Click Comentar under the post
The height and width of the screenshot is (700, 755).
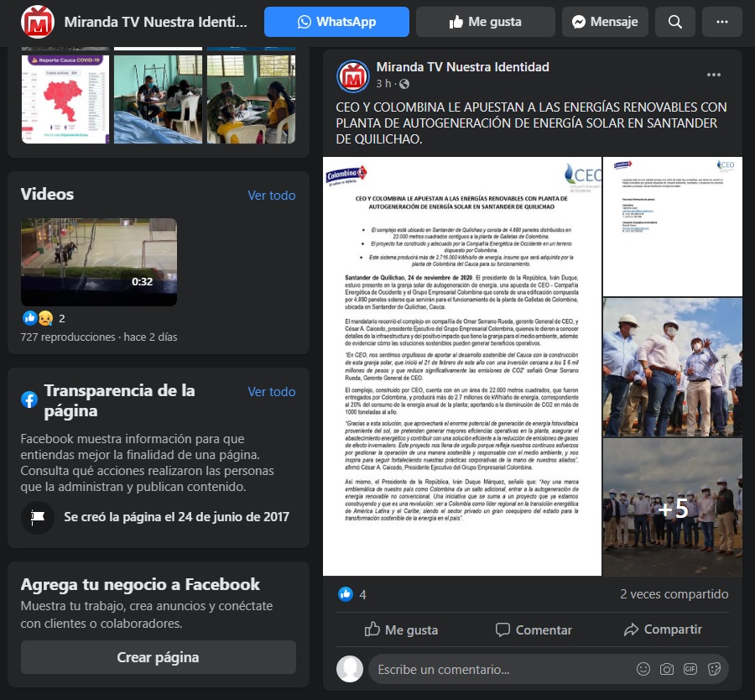click(x=534, y=629)
